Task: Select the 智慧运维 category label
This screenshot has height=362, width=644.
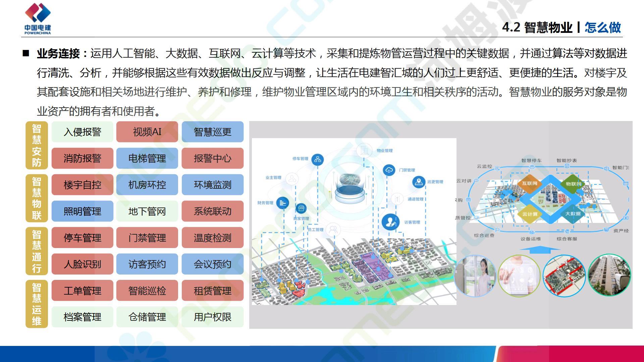Action: 37,304
